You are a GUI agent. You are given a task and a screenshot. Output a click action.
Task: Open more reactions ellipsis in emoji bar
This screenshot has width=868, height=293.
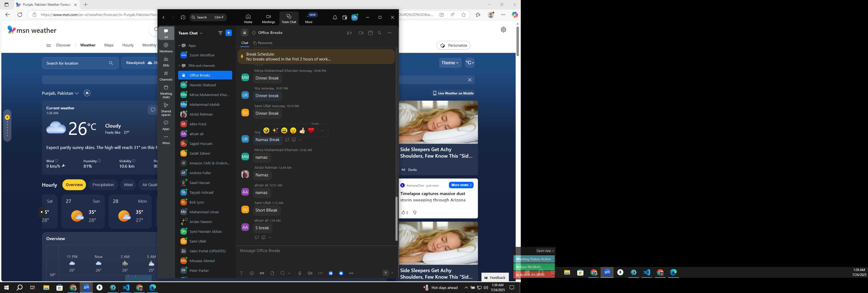coord(323,130)
